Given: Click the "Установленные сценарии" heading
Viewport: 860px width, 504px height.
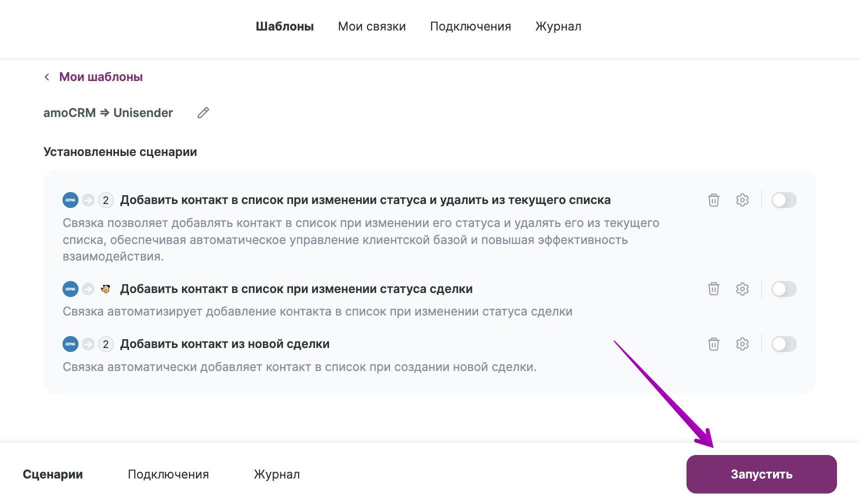Looking at the screenshot, I should click(120, 152).
